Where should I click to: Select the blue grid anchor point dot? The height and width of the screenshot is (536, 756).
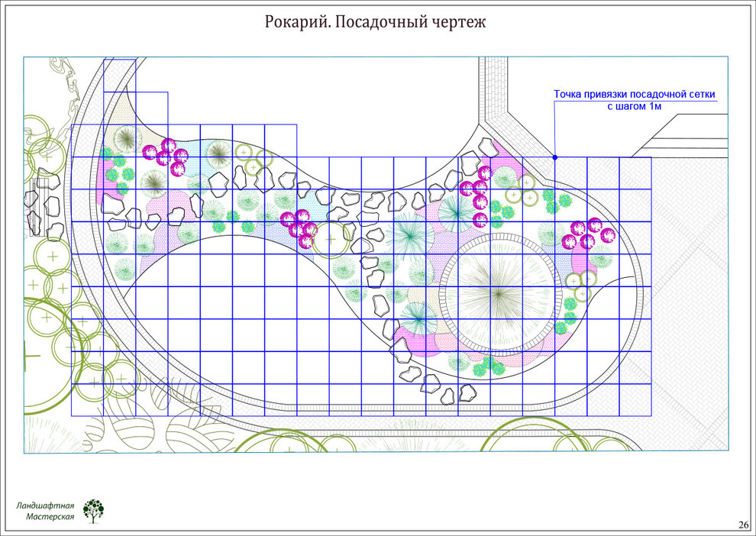pyautogui.click(x=554, y=155)
